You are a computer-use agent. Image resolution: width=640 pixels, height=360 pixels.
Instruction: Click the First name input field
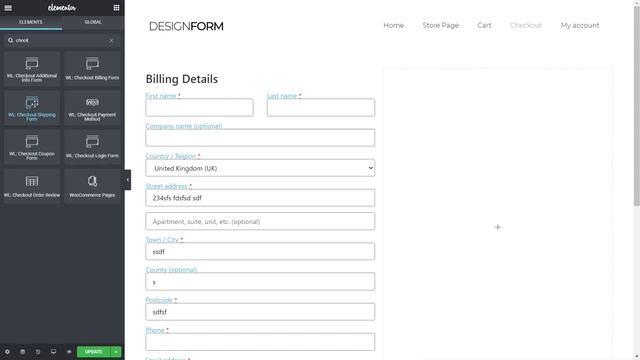(x=199, y=107)
